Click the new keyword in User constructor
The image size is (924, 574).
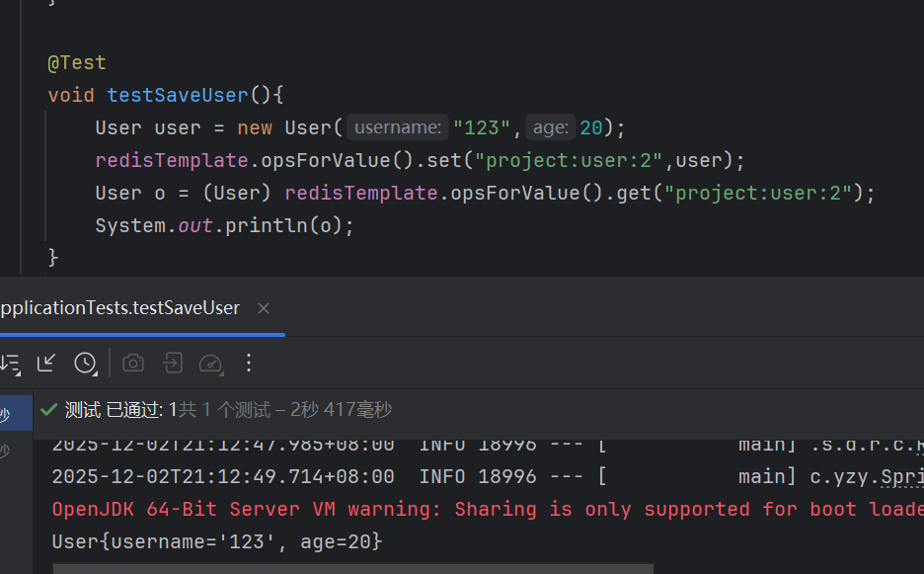pos(255,127)
